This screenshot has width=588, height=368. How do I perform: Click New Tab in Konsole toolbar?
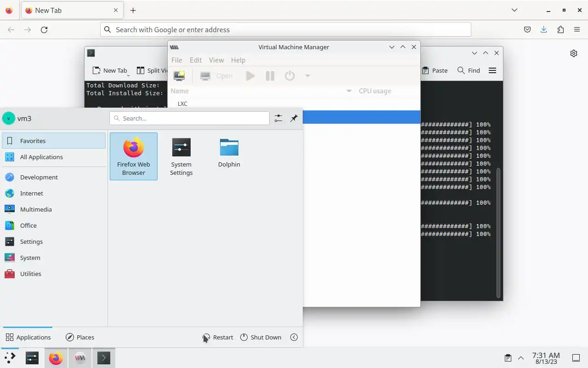[x=110, y=70]
